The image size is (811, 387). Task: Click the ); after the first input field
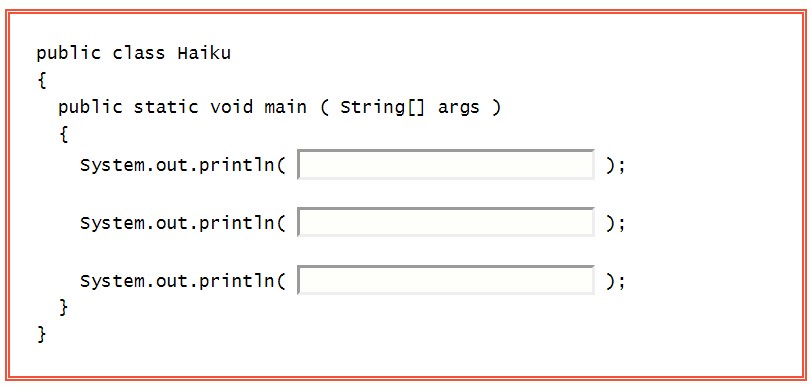tap(615, 166)
